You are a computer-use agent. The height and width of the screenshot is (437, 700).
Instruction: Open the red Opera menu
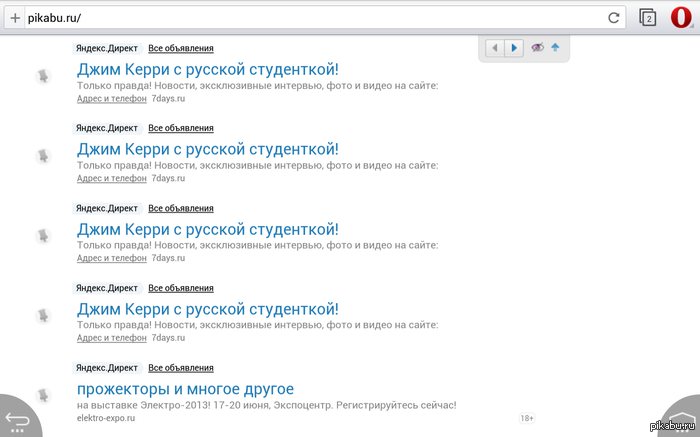pos(681,18)
